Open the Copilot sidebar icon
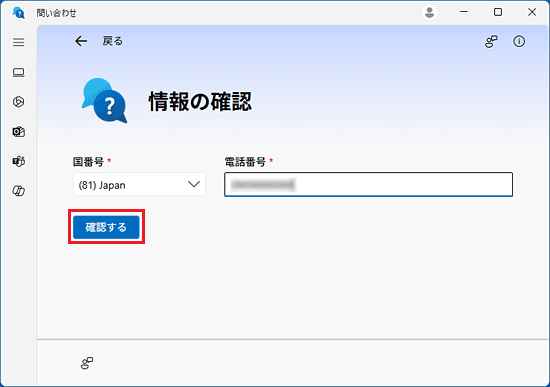Viewport: 550px width, 387px height. click(19, 191)
